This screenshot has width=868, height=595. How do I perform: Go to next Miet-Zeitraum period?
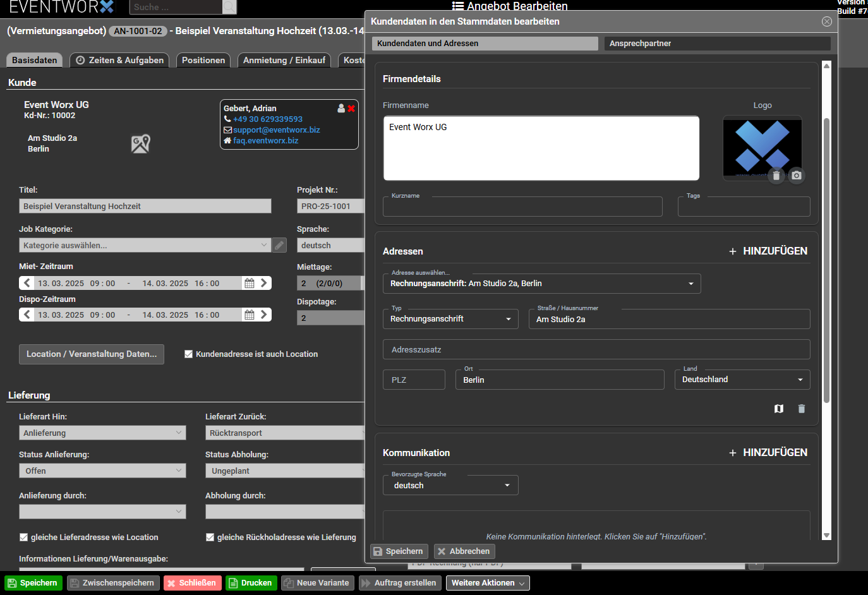pyautogui.click(x=264, y=283)
